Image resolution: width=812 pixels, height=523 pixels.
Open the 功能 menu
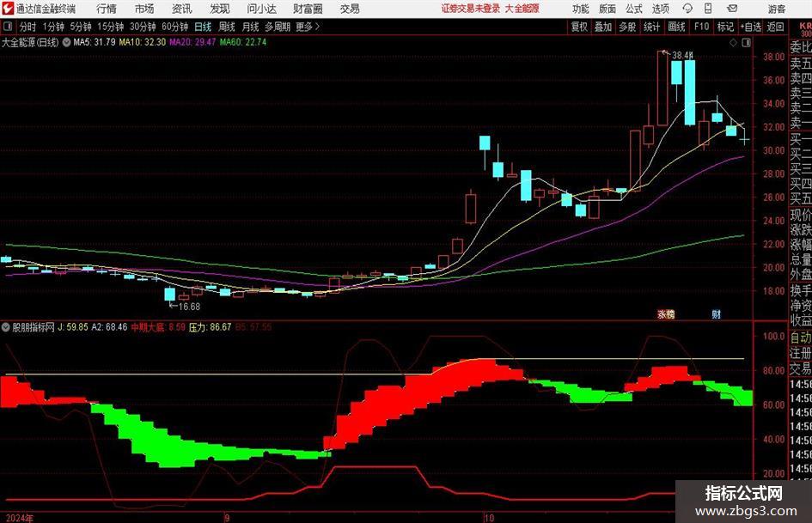click(x=581, y=9)
